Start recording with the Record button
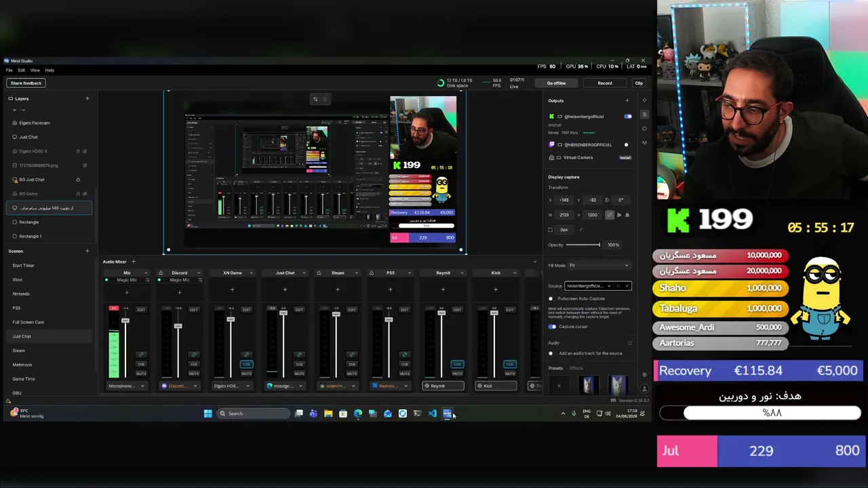 [x=604, y=83]
